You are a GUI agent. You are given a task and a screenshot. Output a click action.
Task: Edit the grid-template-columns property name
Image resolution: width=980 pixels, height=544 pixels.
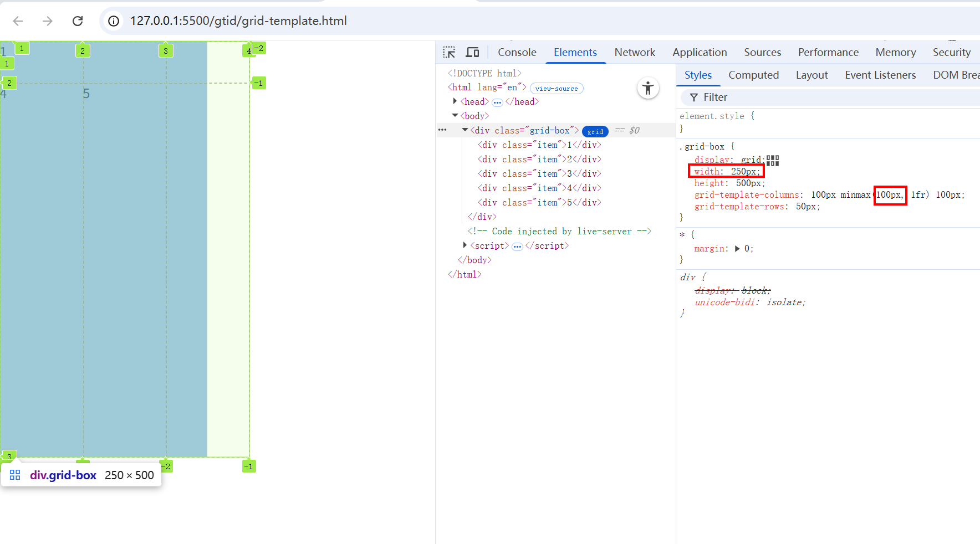click(x=747, y=195)
